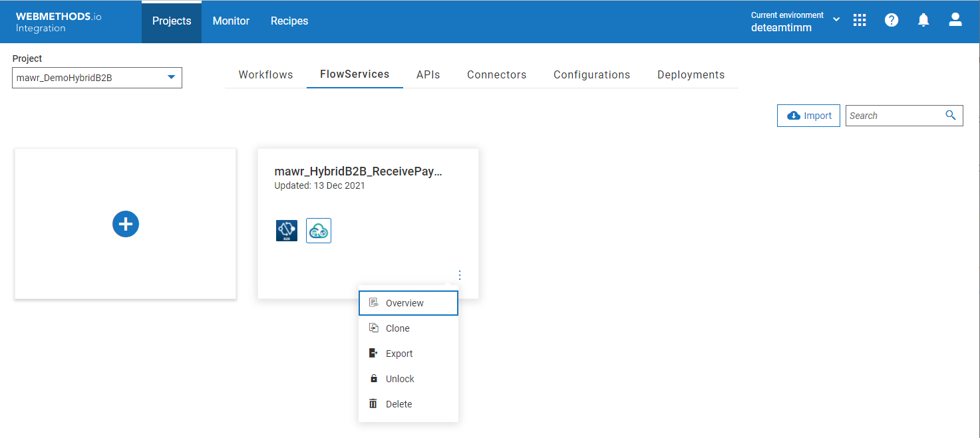The width and height of the screenshot is (980, 438).
Task: Create new FlowService with plus button
Action: click(125, 224)
